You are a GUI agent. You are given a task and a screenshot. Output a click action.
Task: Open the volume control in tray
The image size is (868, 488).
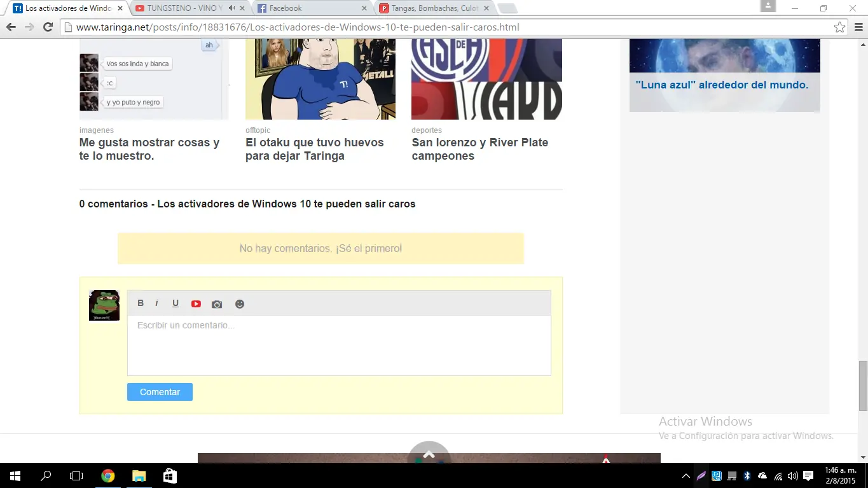(x=793, y=476)
